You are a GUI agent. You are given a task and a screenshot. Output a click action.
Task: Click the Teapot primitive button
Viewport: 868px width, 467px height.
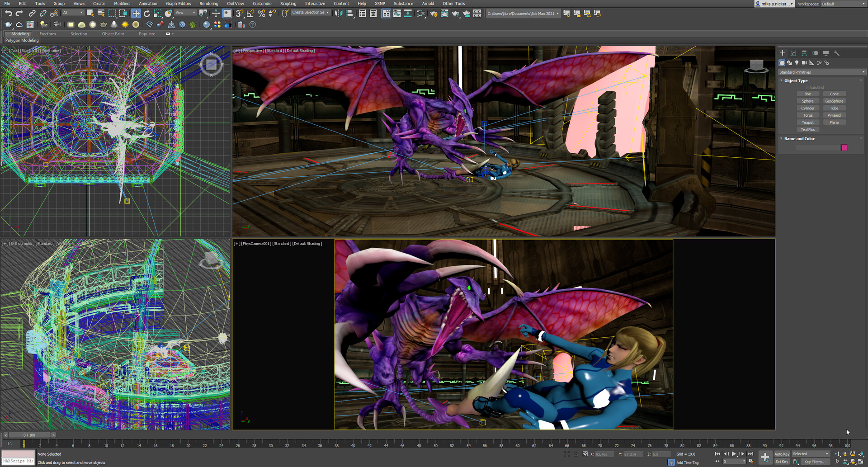[x=808, y=123]
